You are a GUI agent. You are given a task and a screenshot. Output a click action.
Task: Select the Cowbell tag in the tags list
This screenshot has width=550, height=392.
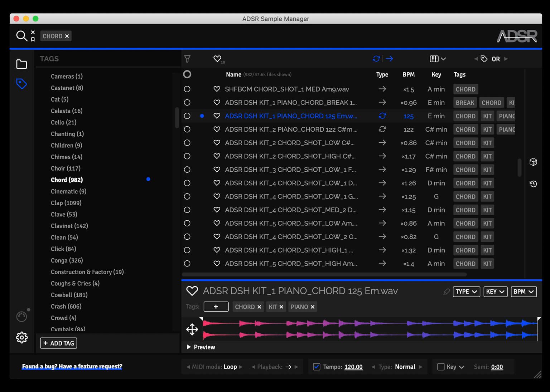(69, 295)
